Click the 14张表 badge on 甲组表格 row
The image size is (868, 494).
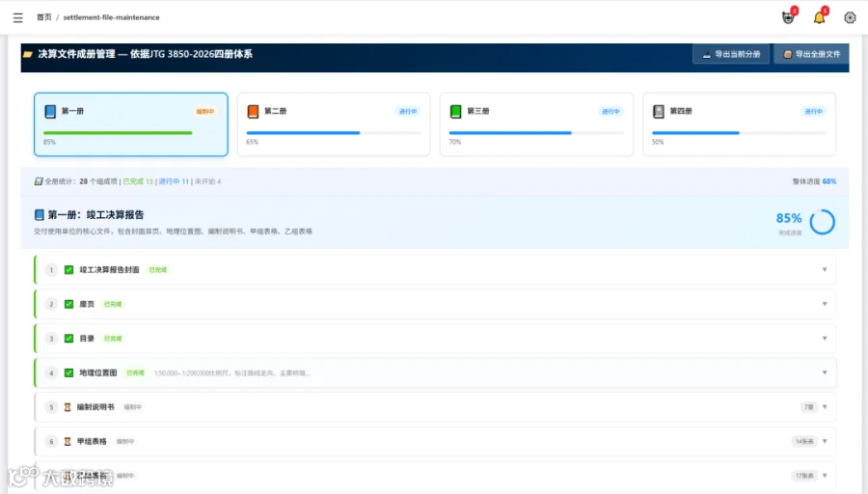pyautogui.click(x=804, y=441)
